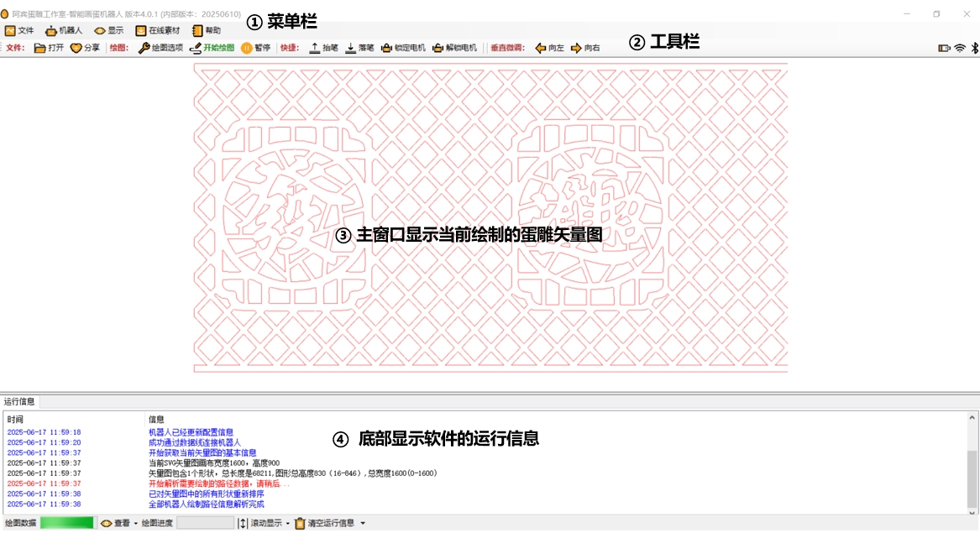
Task: Expand the 查看 (View) dropdown
Action: coord(136,524)
